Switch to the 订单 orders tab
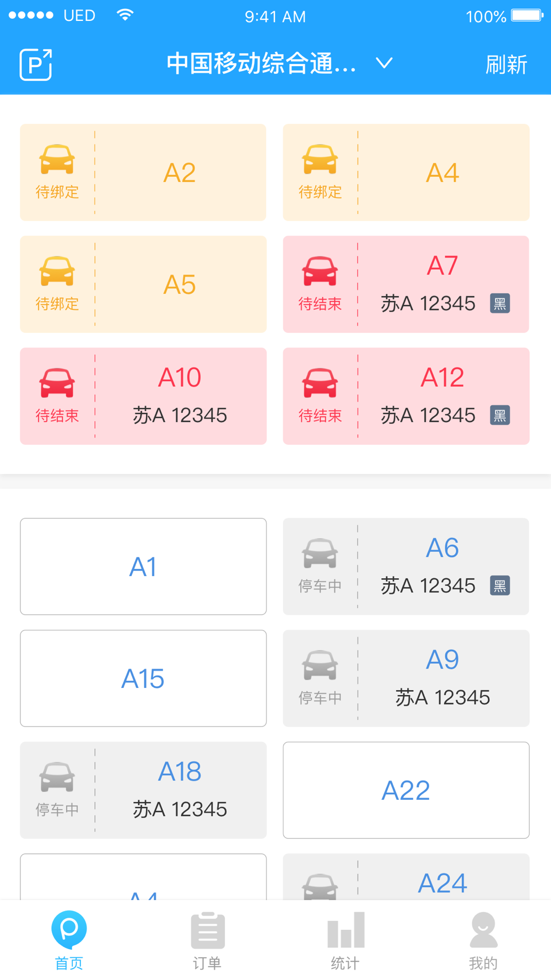This screenshot has height=980, width=551. [x=207, y=941]
